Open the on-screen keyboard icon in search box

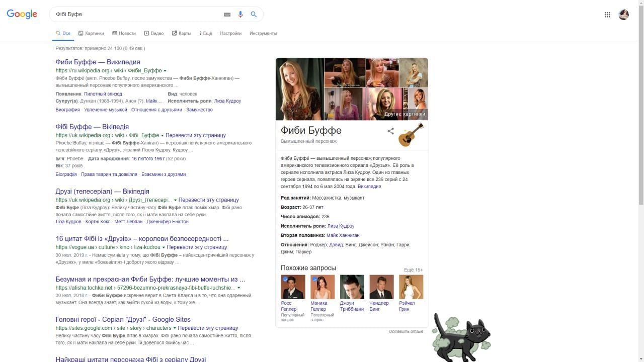tap(227, 15)
